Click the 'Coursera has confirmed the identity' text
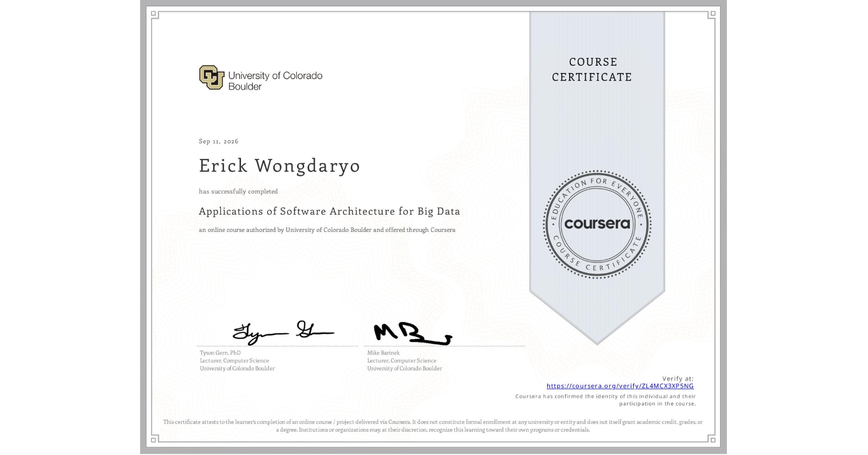Screen dimensions: 868x455 pos(605,400)
